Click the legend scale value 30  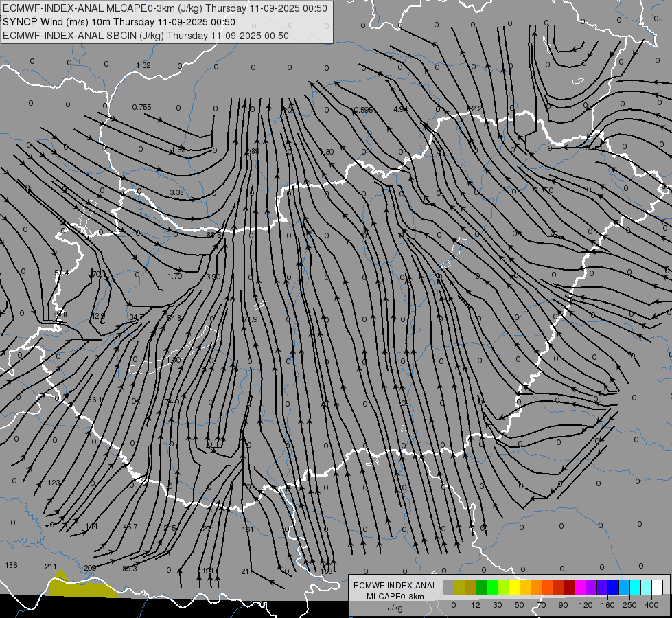(x=497, y=605)
